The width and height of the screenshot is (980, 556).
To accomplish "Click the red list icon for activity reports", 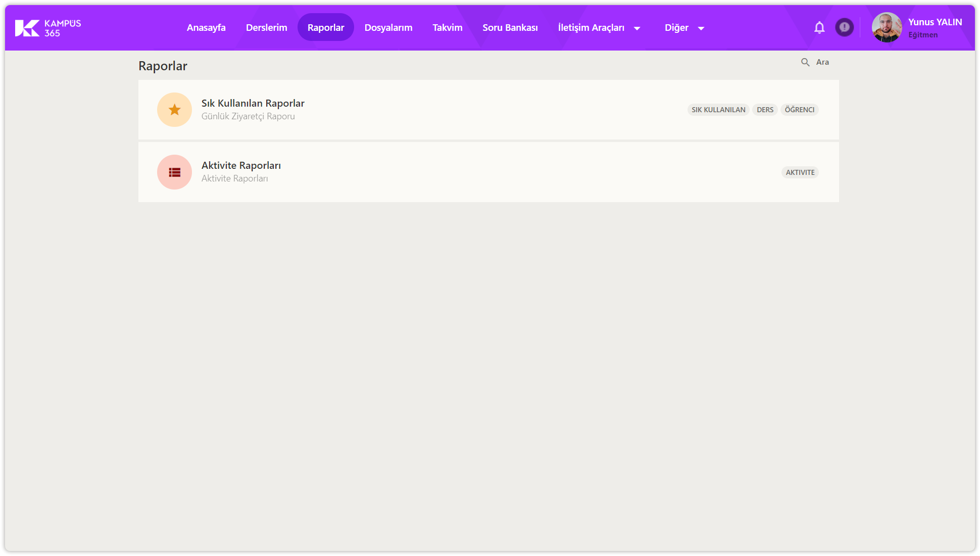I will tap(174, 172).
